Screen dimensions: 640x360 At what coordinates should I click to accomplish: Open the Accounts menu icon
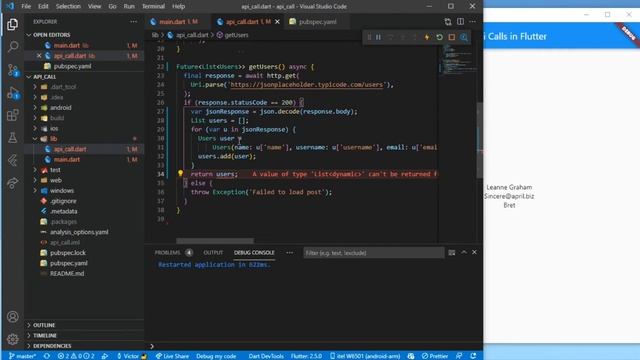[x=13, y=317]
